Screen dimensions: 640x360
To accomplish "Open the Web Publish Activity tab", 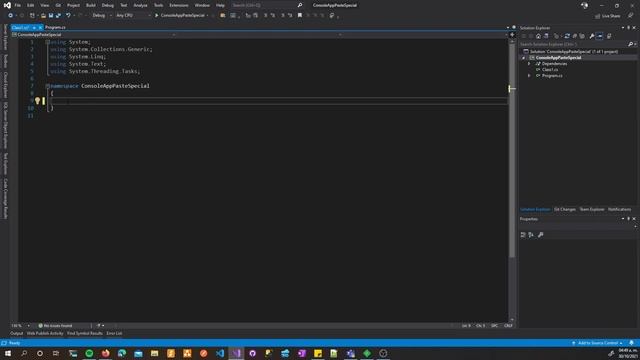I will (x=45, y=333).
